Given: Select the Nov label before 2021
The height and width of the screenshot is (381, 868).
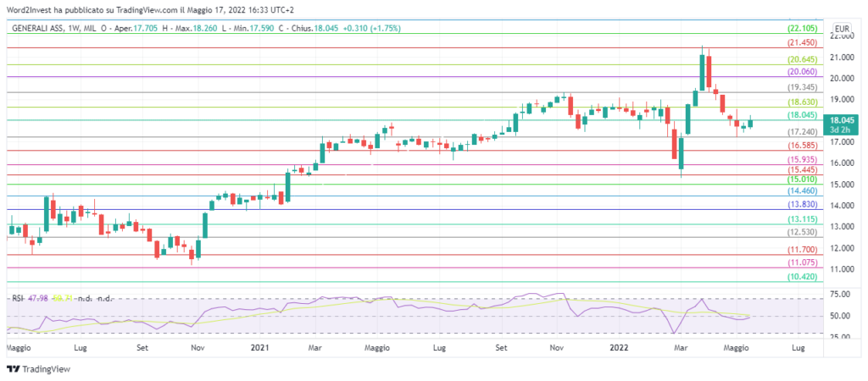Looking at the screenshot, I should pos(197,347).
